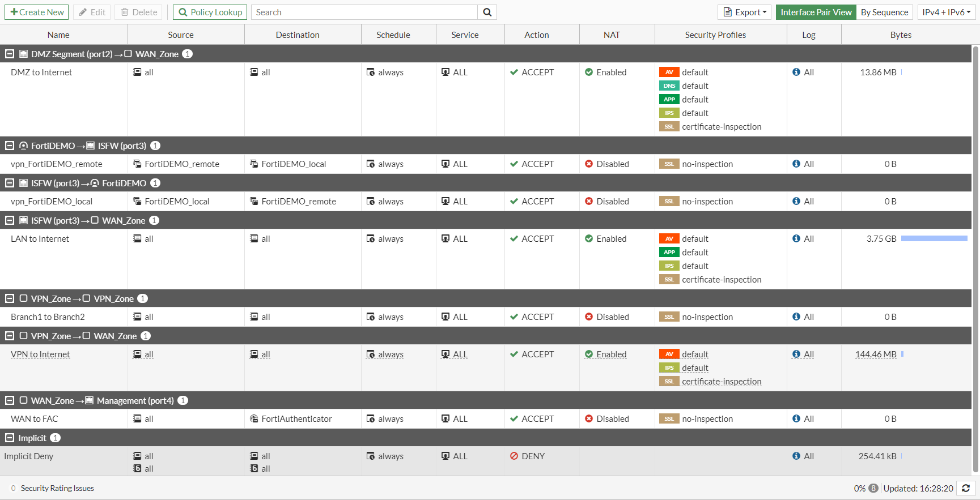Image resolution: width=980 pixels, height=500 pixels.
Task: Click Create New button
Action: 37,12
